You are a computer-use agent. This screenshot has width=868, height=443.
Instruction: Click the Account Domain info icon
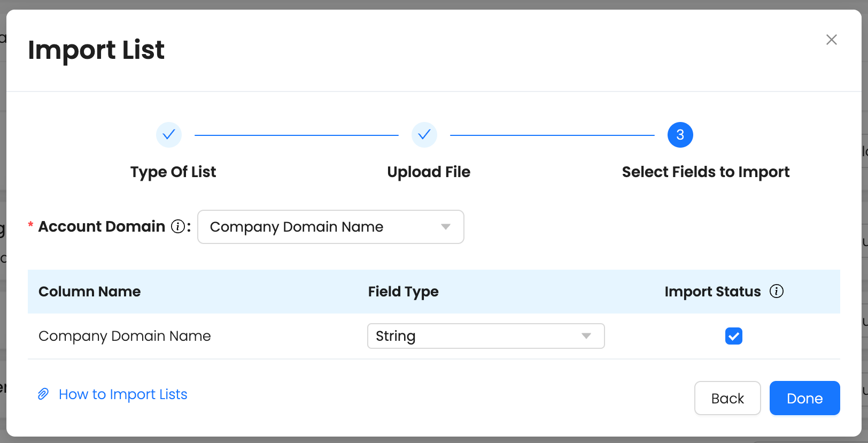coord(178,227)
